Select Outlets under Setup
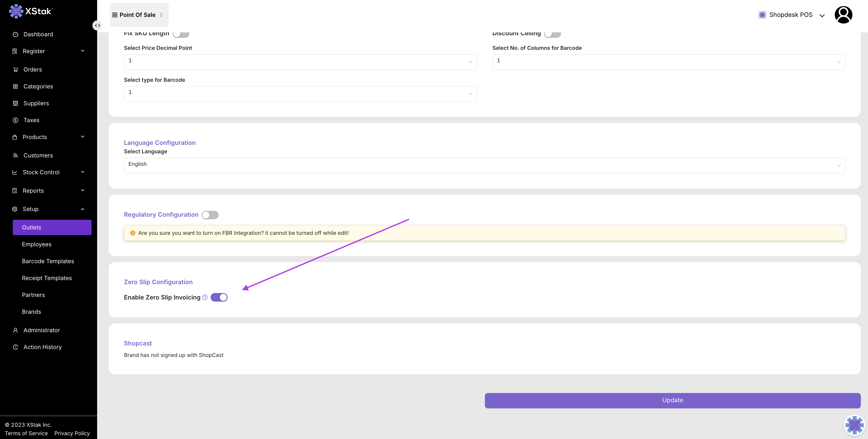This screenshot has height=439, width=868. (x=52, y=227)
